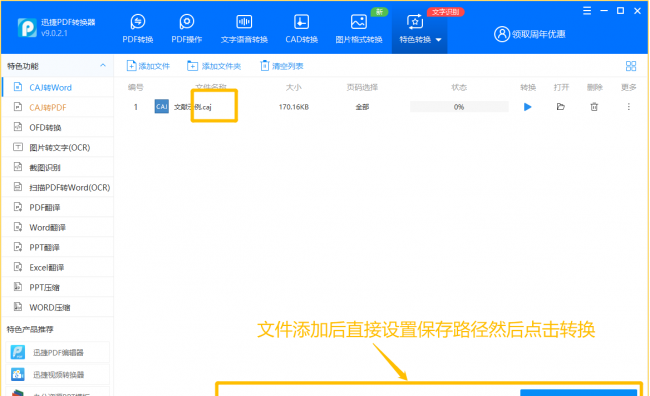Start conversion with the blue play icon
Image resolution: width=650 pixels, height=396 pixels.
tap(527, 107)
